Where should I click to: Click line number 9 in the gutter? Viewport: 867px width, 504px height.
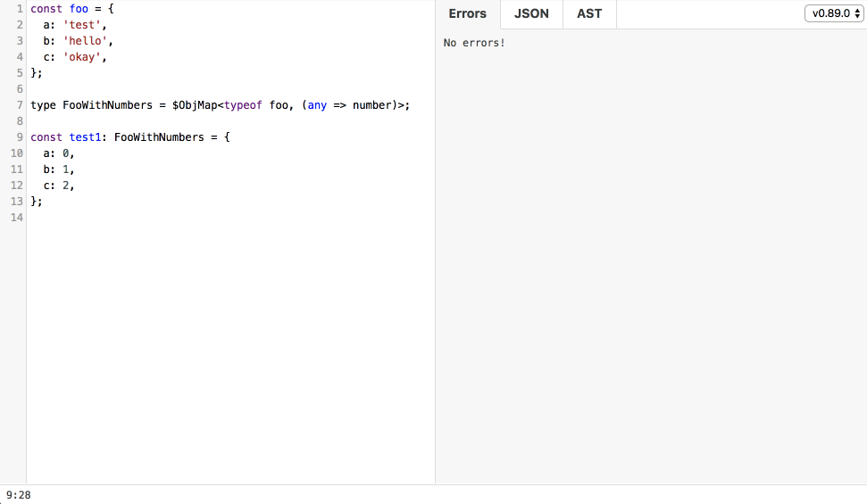click(x=20, y=137)
